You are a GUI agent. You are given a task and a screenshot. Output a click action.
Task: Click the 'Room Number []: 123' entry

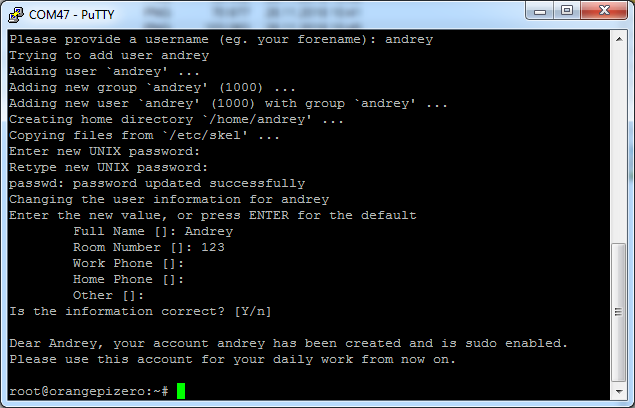click(149, 248)
